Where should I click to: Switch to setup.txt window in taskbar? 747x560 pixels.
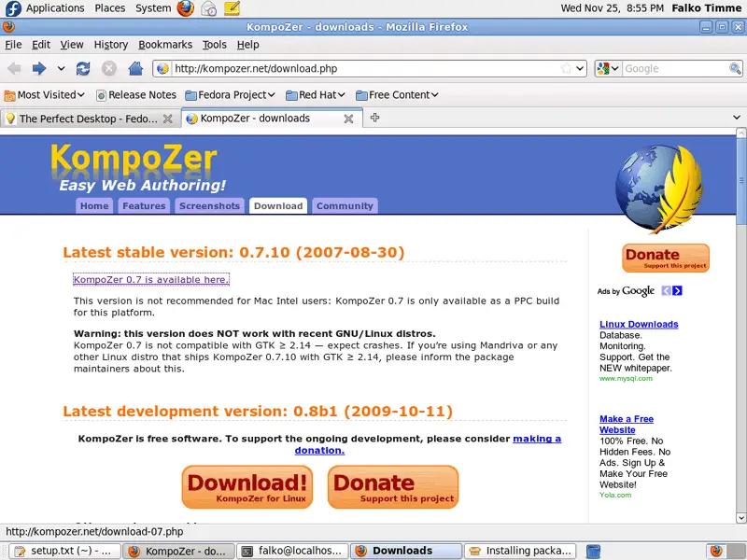[x=64, y=551]
